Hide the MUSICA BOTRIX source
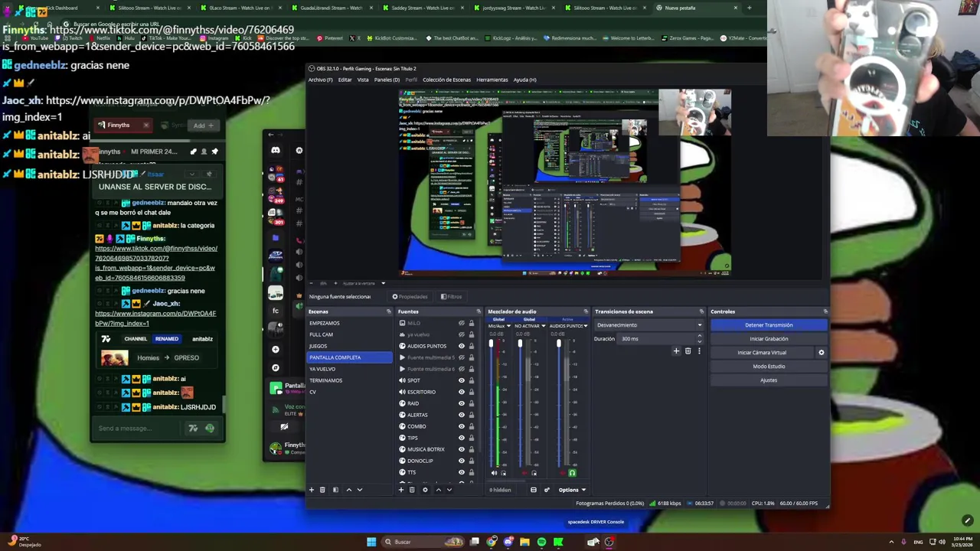Viewport: 980px width, 551px height. (461, 449)
